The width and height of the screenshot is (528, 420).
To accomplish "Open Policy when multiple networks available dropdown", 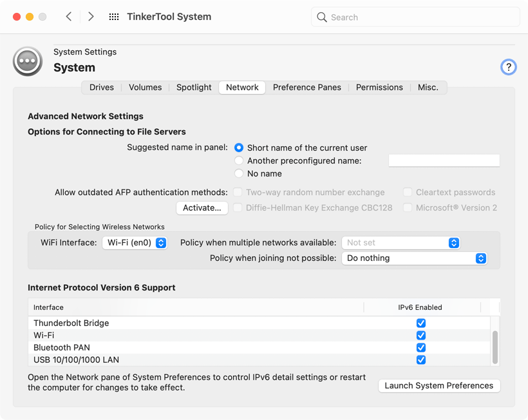I will pyautogui.click(x=401, y=243).
